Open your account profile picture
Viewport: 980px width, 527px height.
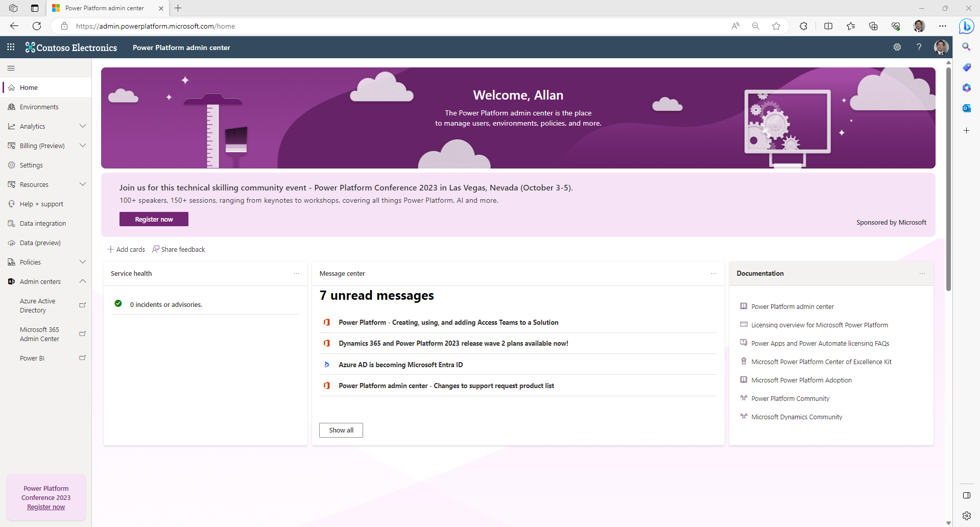pyautogui.click(x=941, y=47)
